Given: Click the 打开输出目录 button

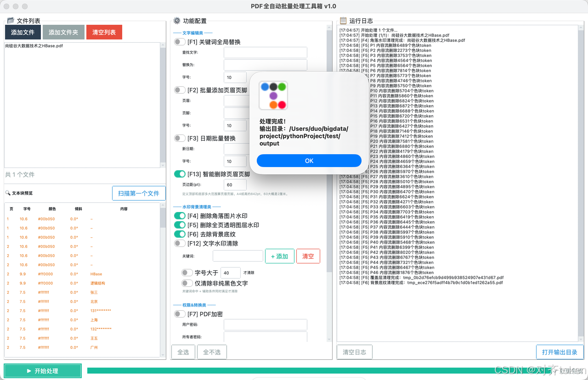Looking at the screenshot, I should tap(560, 352).
